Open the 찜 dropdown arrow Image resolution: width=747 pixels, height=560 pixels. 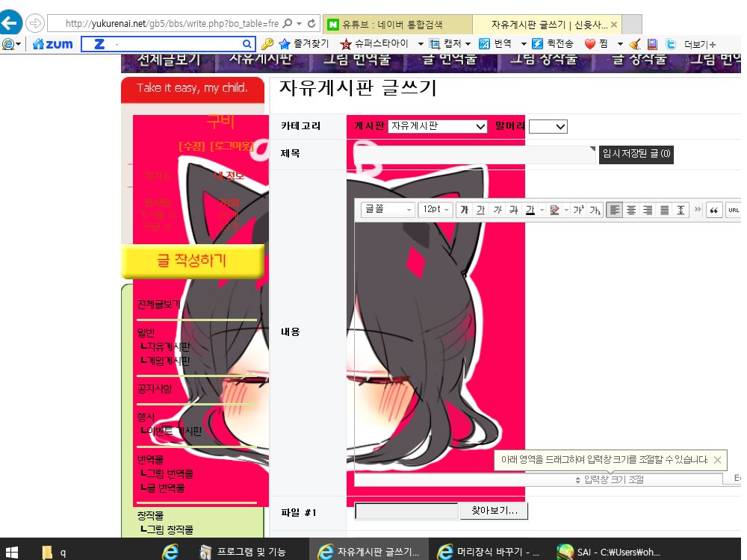point(620,44)
